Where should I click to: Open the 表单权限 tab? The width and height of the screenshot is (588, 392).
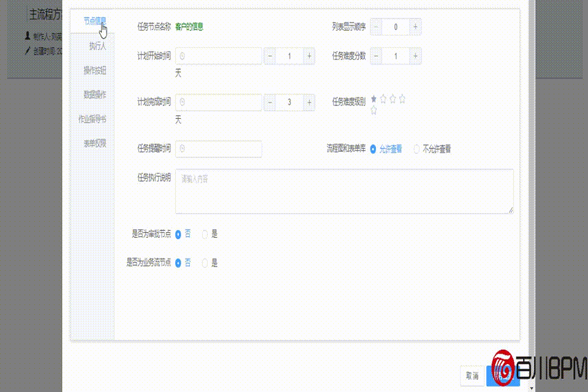tap(94, 143)
